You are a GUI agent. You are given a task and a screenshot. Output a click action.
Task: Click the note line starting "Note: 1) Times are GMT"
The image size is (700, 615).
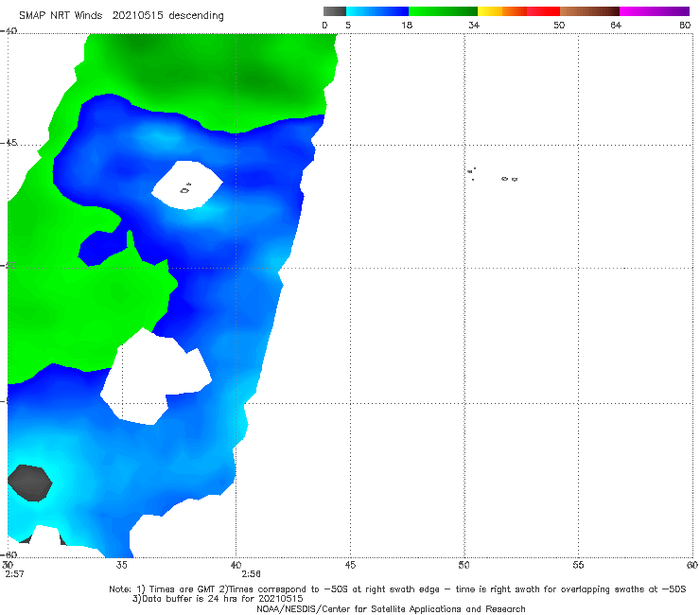(397, 589)
